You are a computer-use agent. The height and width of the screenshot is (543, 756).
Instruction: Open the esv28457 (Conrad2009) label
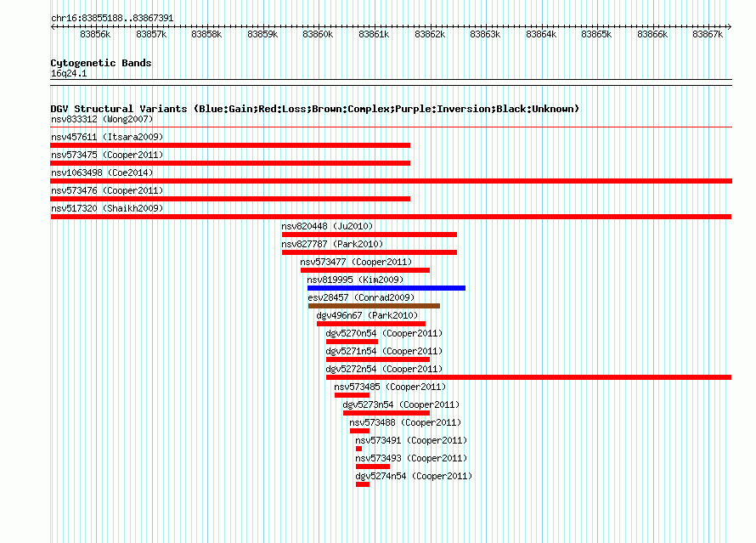tap(361, 297)
